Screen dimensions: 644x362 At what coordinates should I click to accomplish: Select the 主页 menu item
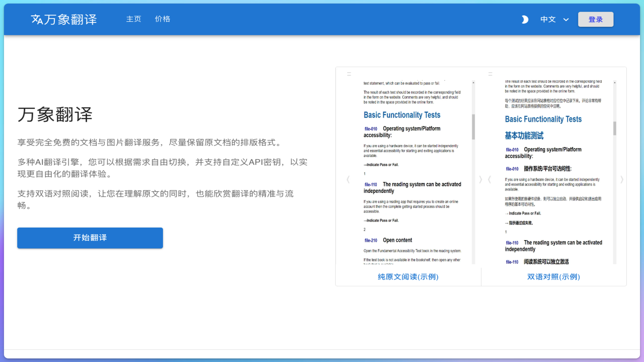pos(133,19)
